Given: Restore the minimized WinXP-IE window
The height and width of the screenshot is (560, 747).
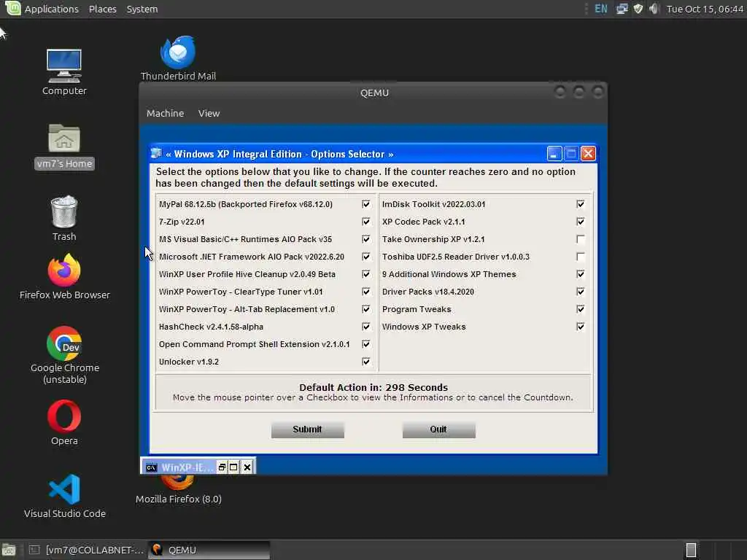Looking at the screenshot, I should coord(222,467).
